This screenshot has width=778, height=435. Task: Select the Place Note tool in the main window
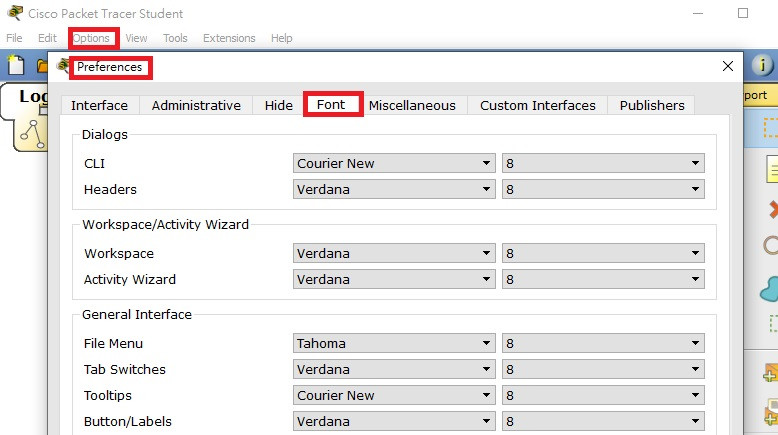tap(772, 169)
